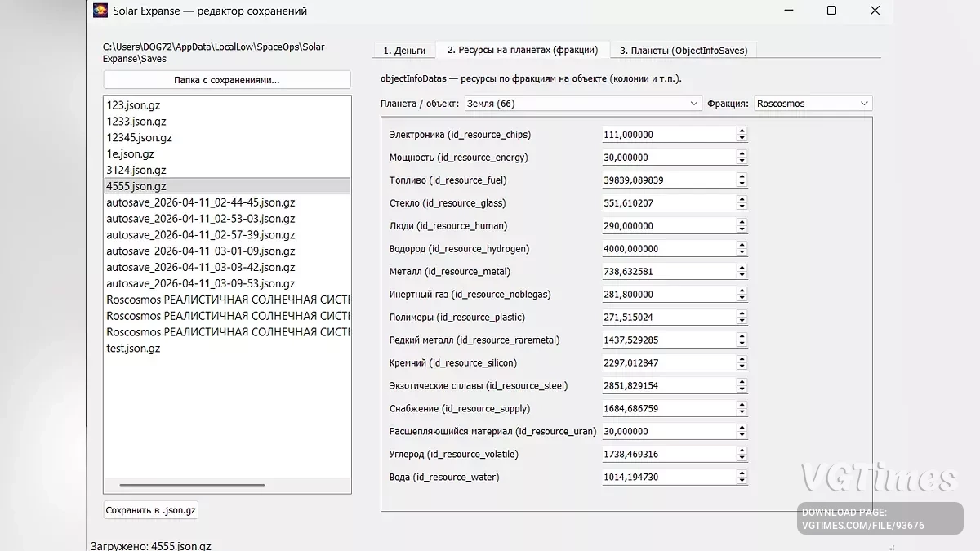This screenshot has width=980, height=551.
Task: Click the Solar Expanse app icon in title bar
Action: click(100, 11)
